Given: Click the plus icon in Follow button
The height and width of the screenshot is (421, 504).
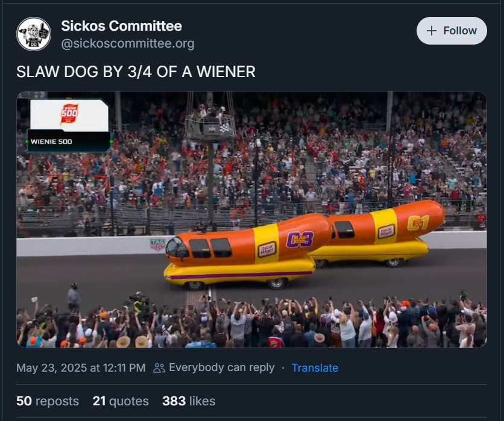Looking at the screenshot, I should [x=432, y=31].
